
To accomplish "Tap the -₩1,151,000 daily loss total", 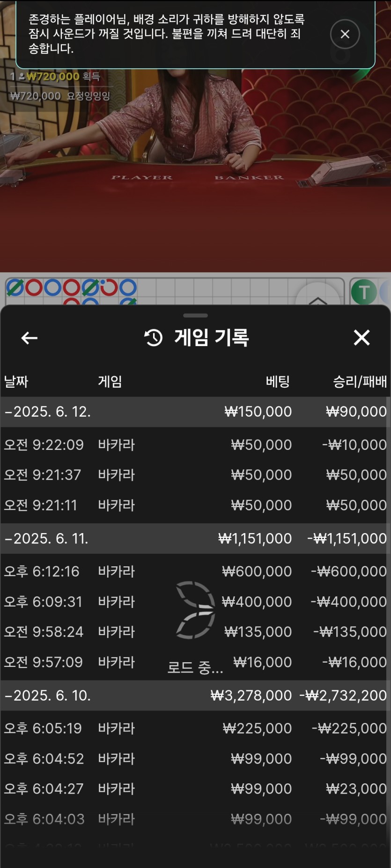I will pos(347,538).
